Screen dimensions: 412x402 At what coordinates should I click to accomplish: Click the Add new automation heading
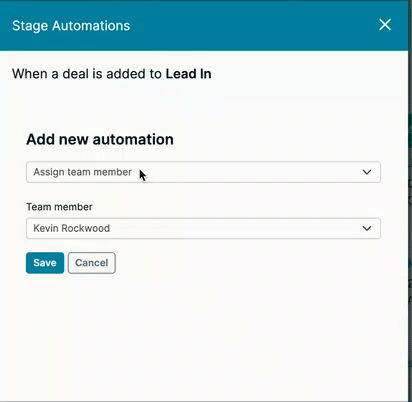pos(100,139)
